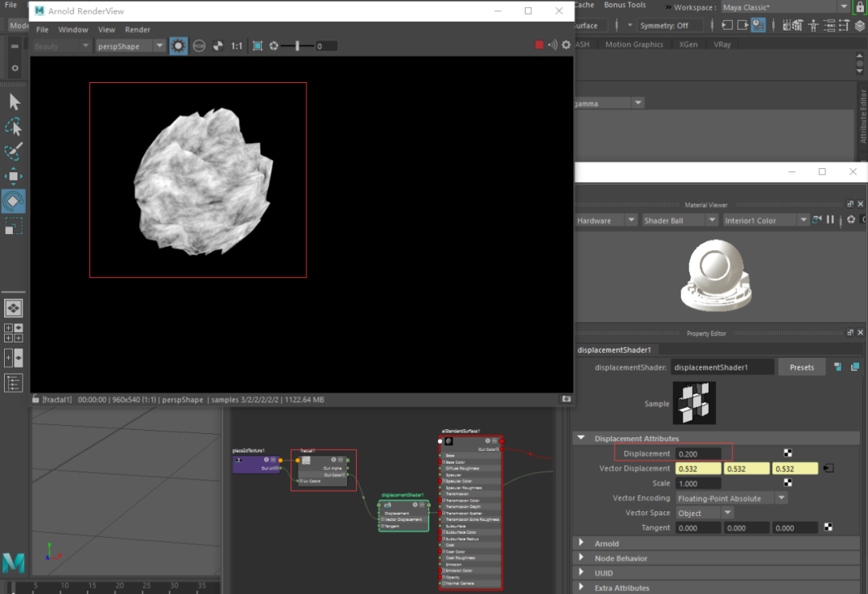Click the Presets button
This screenshot has height=594, width=868.
801,367
